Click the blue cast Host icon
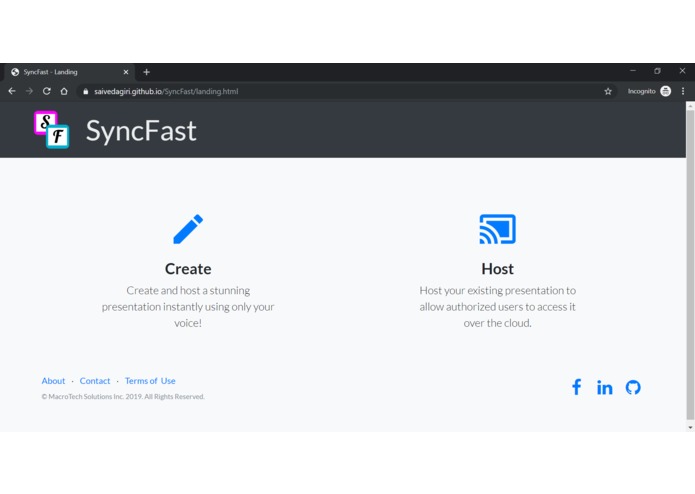This screenshot has width=695, height=494. pos(497,229)
